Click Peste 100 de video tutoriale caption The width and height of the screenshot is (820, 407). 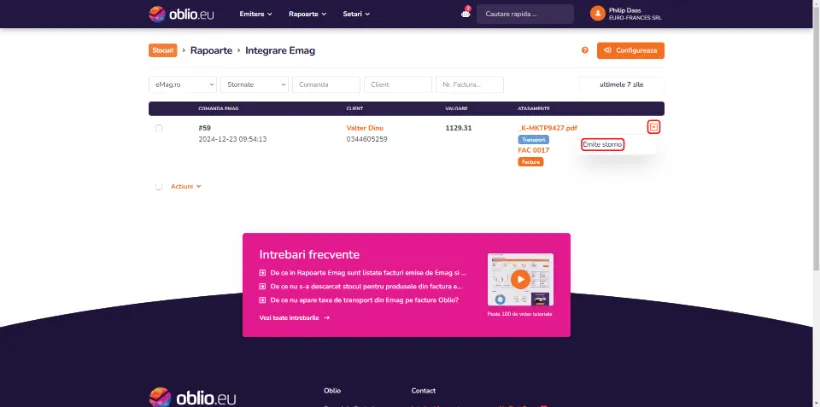[x=520, y=314]
